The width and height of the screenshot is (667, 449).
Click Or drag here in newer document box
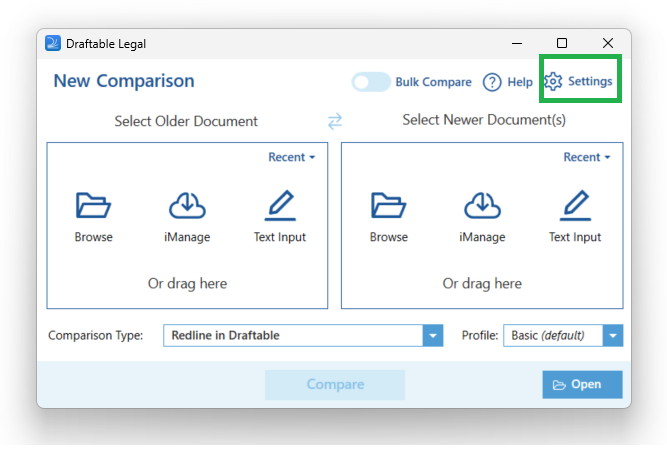tap(482, 284)
